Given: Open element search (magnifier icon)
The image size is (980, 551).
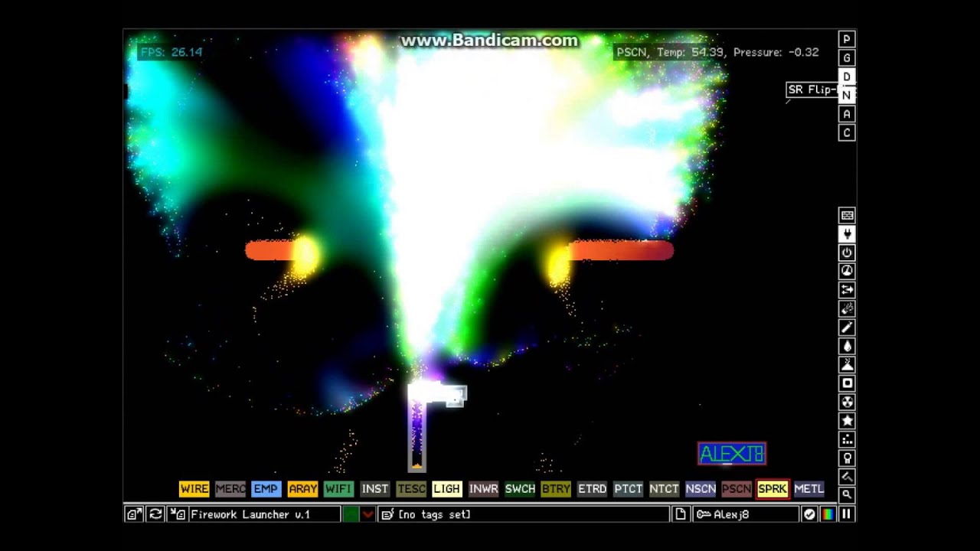Looking at the screenshot, I should click(x=847, y=495).
